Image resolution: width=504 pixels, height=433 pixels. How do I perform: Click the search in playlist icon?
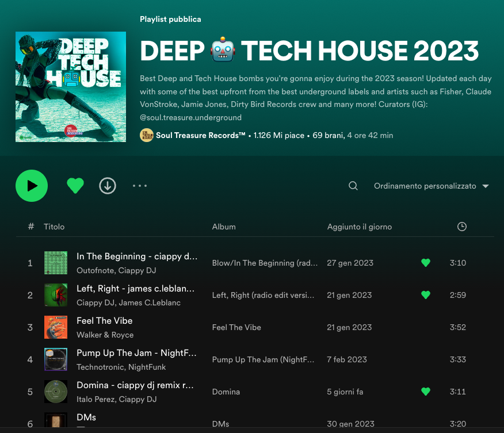(353, 186)
